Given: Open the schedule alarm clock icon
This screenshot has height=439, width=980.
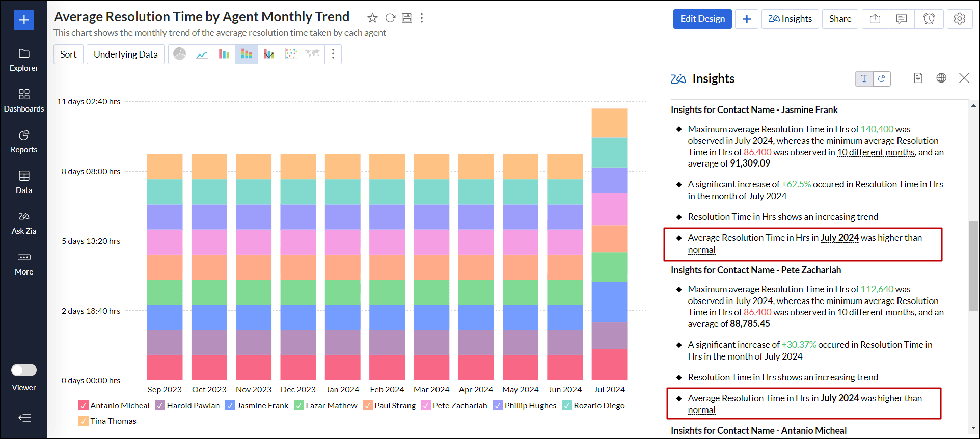Looking at the screenshot, I should [x=929, y=19].
